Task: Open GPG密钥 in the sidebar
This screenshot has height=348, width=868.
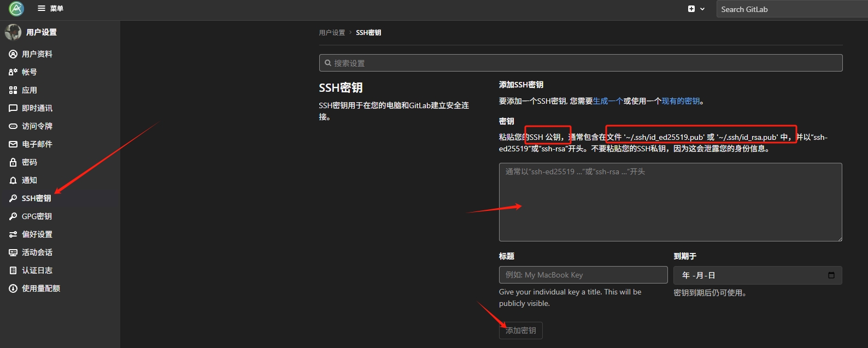Action: coord(37,216)
